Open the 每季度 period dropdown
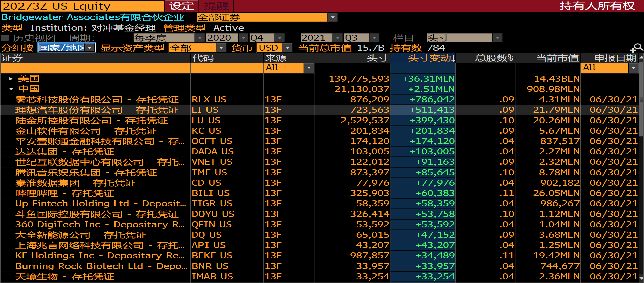This screenshot has height=283, width=644. coord(200,38)
